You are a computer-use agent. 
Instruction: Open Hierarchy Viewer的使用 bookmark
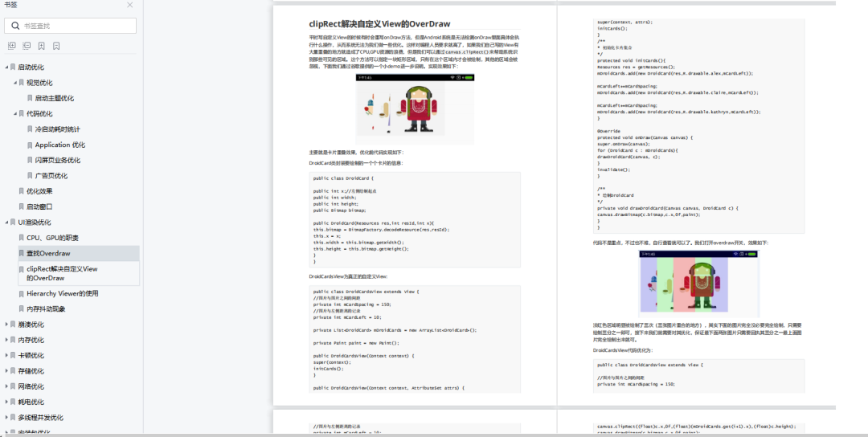[63, 293]
